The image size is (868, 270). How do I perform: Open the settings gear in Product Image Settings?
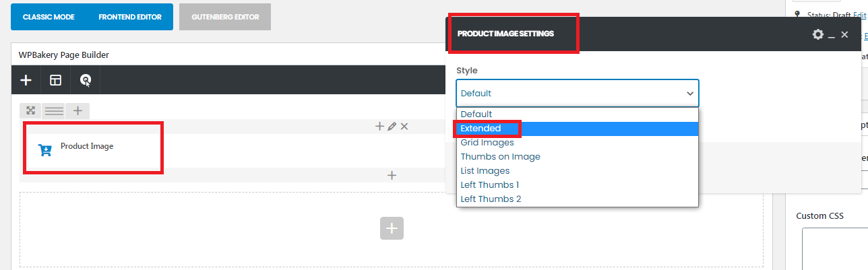click(x=817, y=34)
